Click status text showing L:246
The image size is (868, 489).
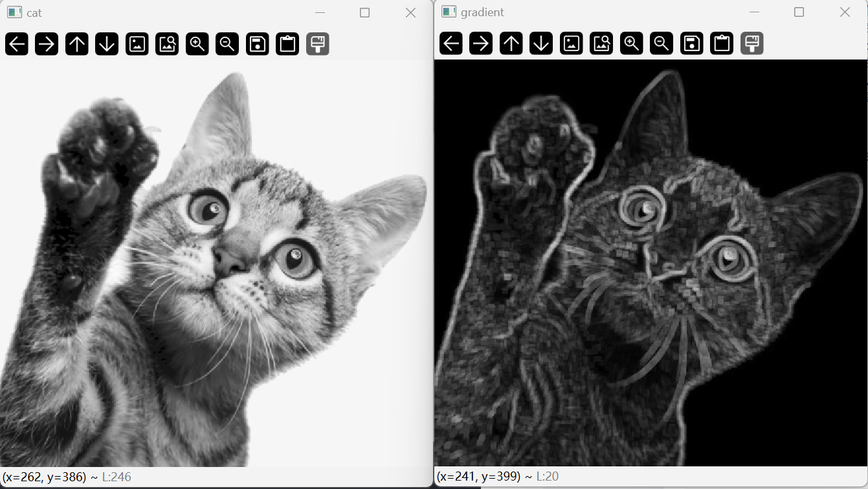(x=117, y=477)
